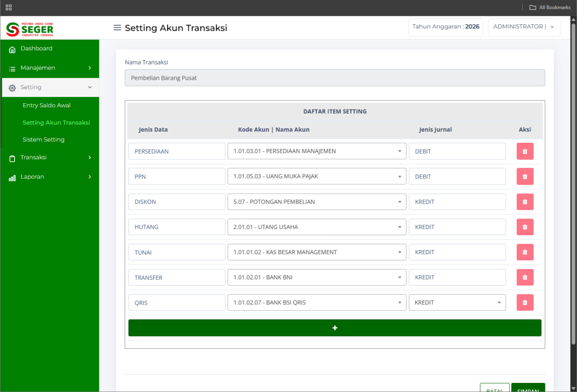Toggle the sidebar hamburger menu
Screen dimensions: 577x392
pyautogui.click(x=117, y=28)
